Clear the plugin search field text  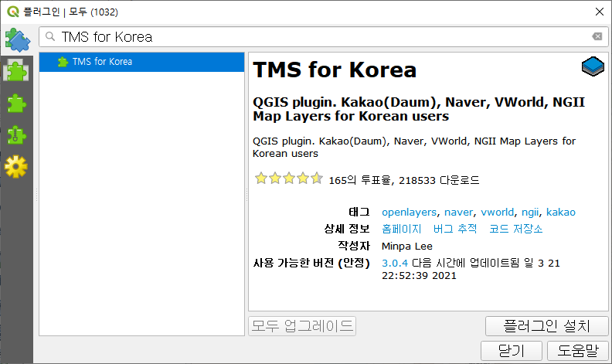(597, 37)
